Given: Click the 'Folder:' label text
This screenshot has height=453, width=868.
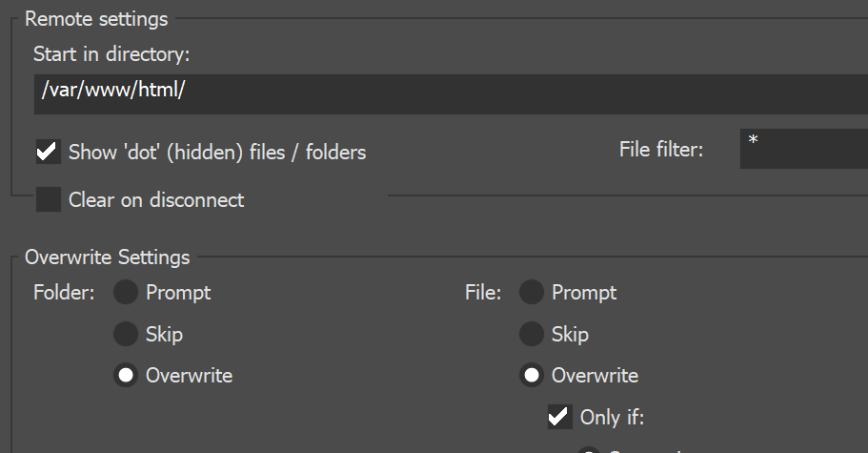Looking at the screenshot, I should tap(64, 293).
